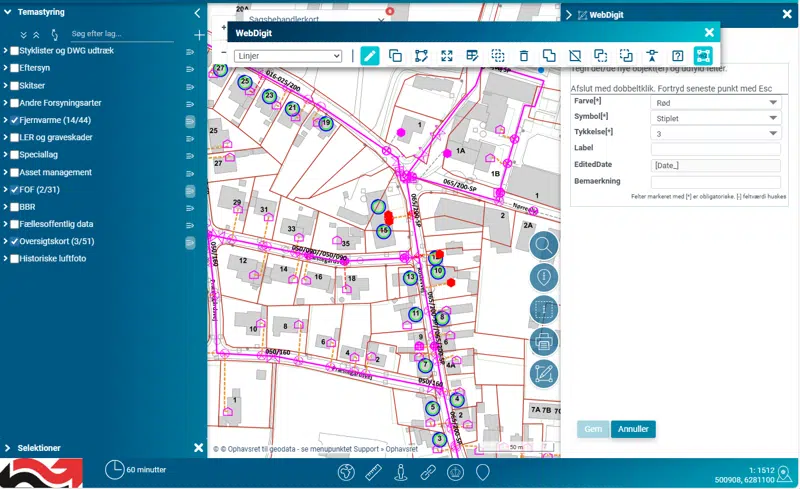Click the Bemaerkning text field
800x489 pixels.
[x=715, y=182]
